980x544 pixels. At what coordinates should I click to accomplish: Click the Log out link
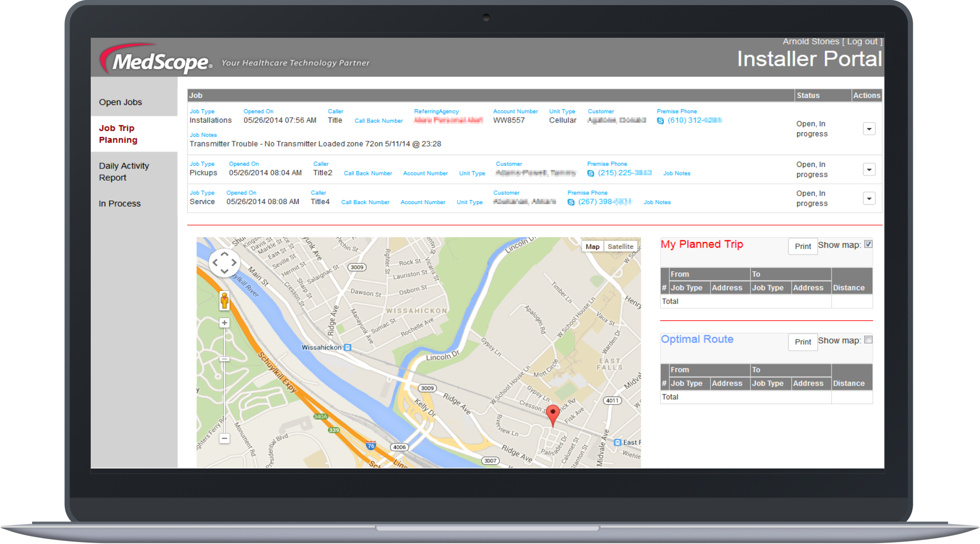tap(862, 41)
